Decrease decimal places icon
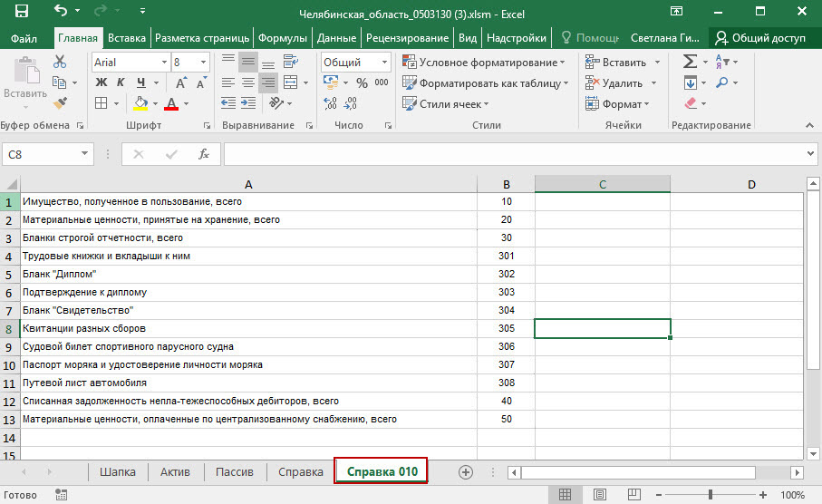Screen dimensions: 822x504 [x=350, y=103]
